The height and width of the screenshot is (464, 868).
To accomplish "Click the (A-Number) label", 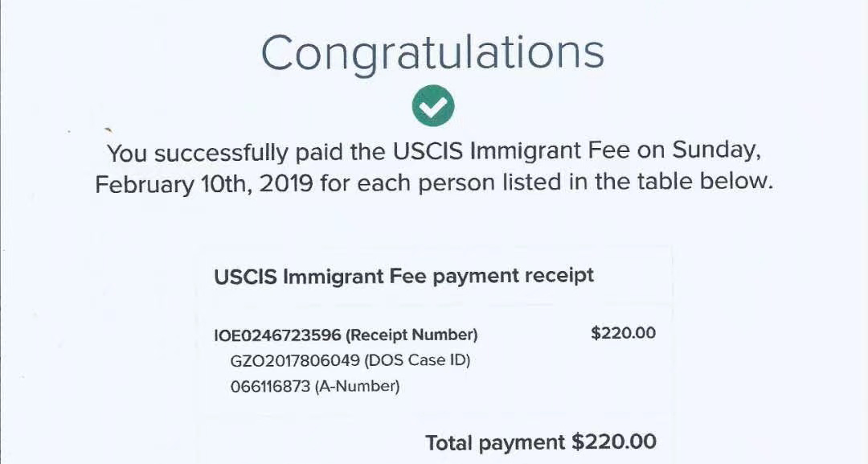I will click(x=357, y=386).
